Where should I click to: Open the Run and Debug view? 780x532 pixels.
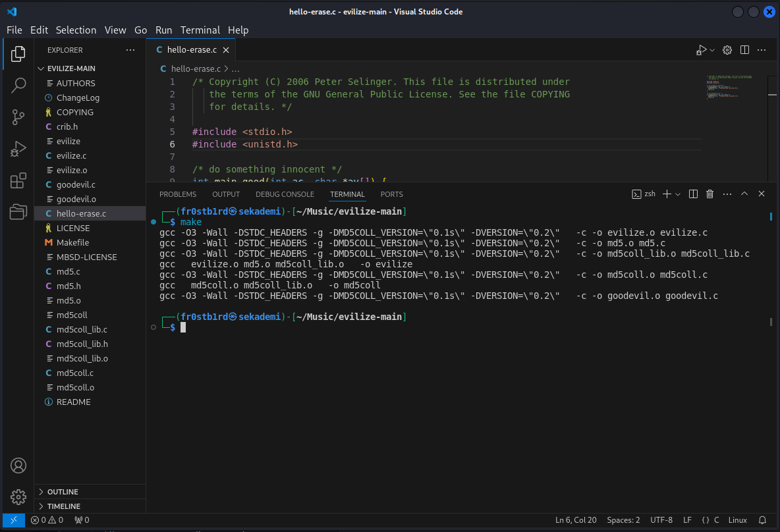18,149
